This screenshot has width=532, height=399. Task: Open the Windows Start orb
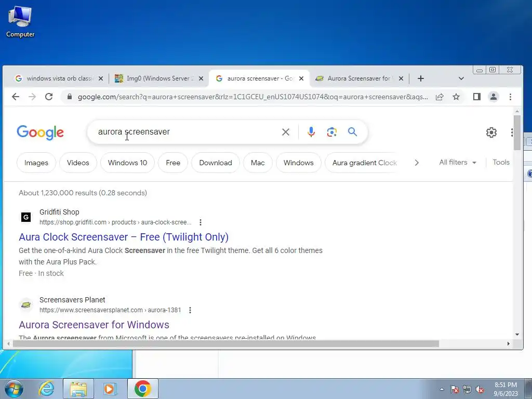point(14,389)
